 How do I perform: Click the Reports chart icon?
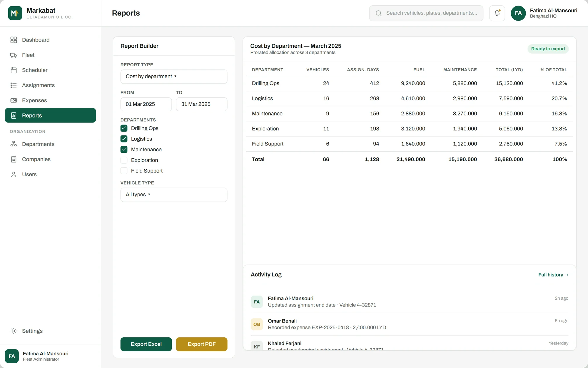pos(14,115)
